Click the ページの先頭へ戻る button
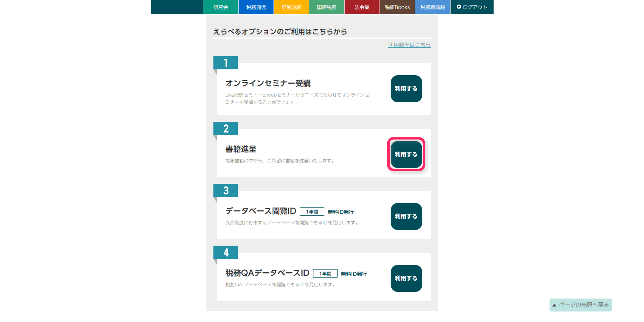 [x=580, y=305]
